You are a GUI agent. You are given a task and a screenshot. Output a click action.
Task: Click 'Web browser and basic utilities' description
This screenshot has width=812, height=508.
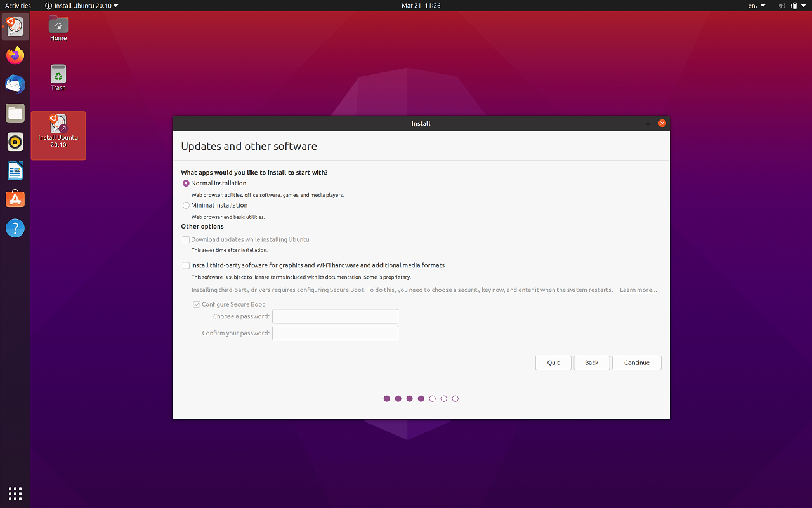(x=228, y=217)
